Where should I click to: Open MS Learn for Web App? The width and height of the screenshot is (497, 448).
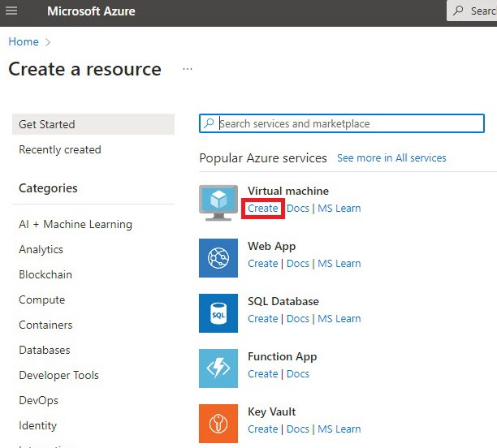click(x=339, y=263)
